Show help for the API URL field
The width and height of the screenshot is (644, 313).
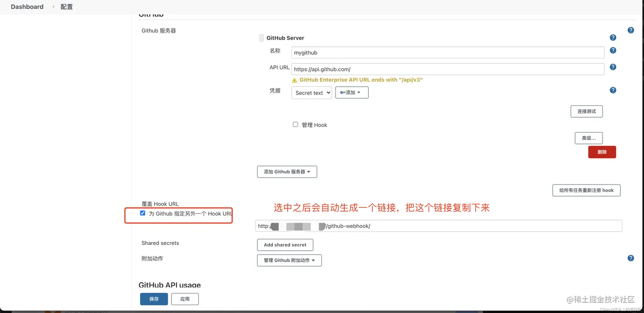613,67
